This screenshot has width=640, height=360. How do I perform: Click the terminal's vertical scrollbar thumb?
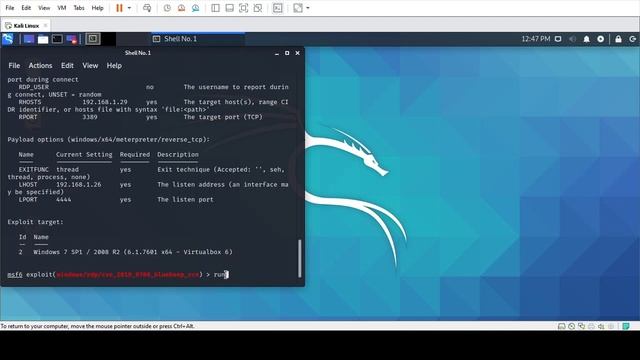[300, 258]
